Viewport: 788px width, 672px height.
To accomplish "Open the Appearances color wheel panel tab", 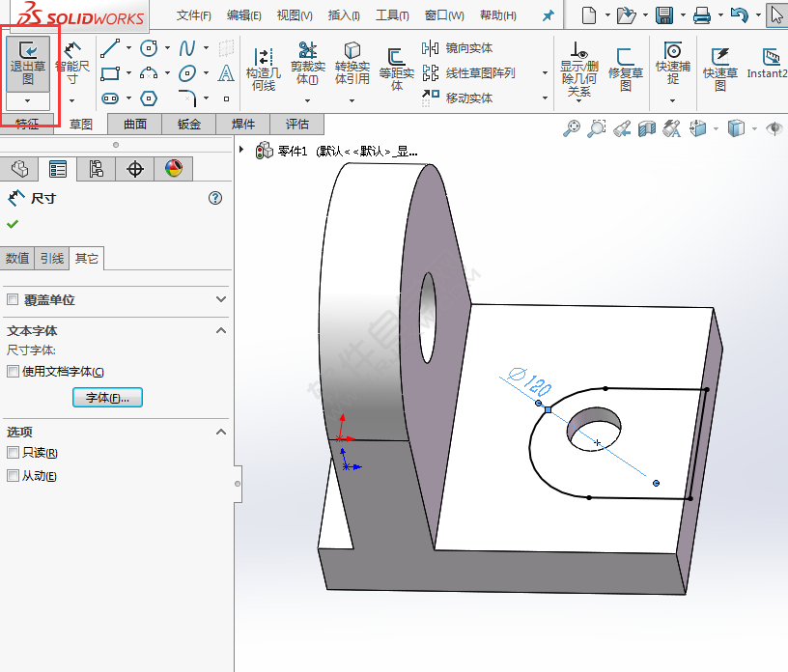I will (174, 168).
